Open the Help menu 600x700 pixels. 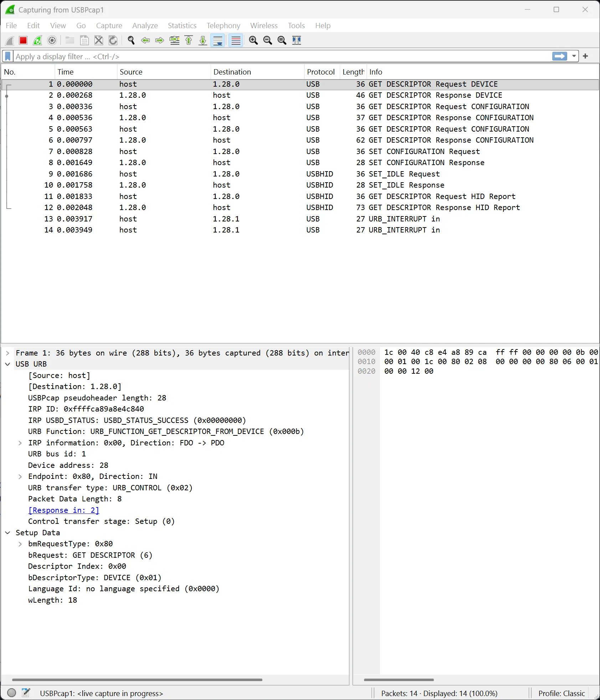pos(323,26)
